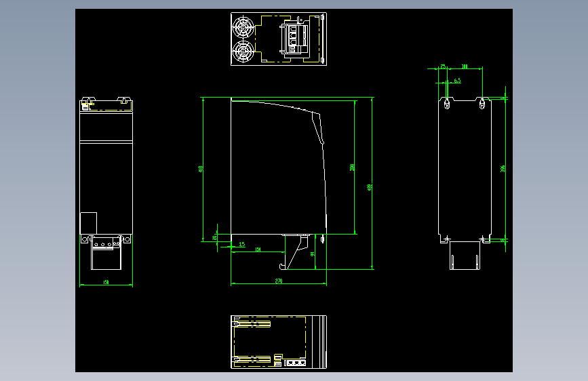Select the 396 vertical dimension on rear view

pos(503,169)
